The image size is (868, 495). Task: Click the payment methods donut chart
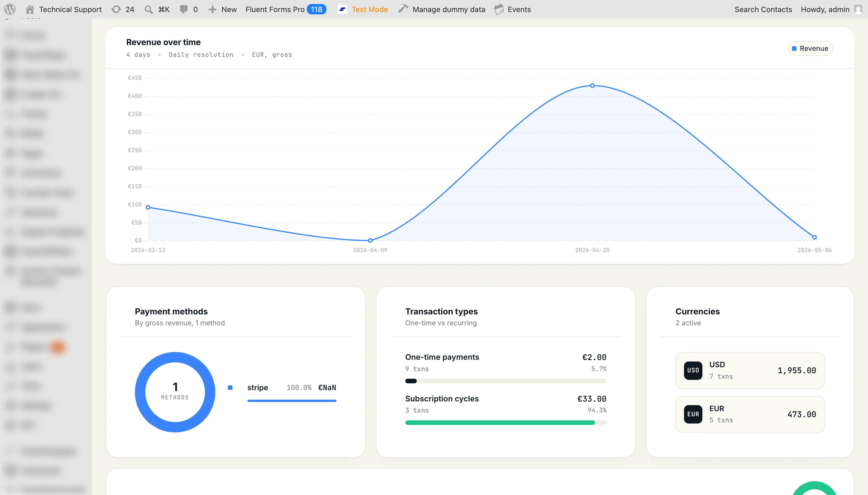pos(175,392)
